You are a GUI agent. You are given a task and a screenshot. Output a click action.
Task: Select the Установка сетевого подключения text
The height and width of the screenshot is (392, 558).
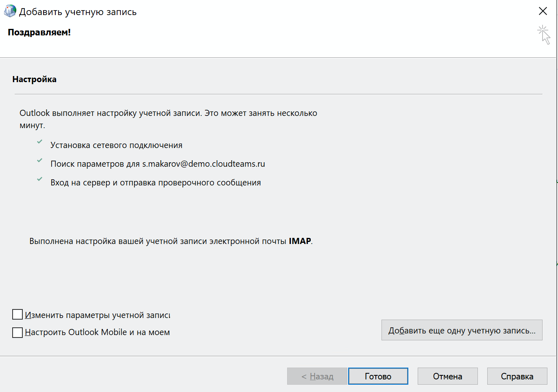click(x=116, y=145)
